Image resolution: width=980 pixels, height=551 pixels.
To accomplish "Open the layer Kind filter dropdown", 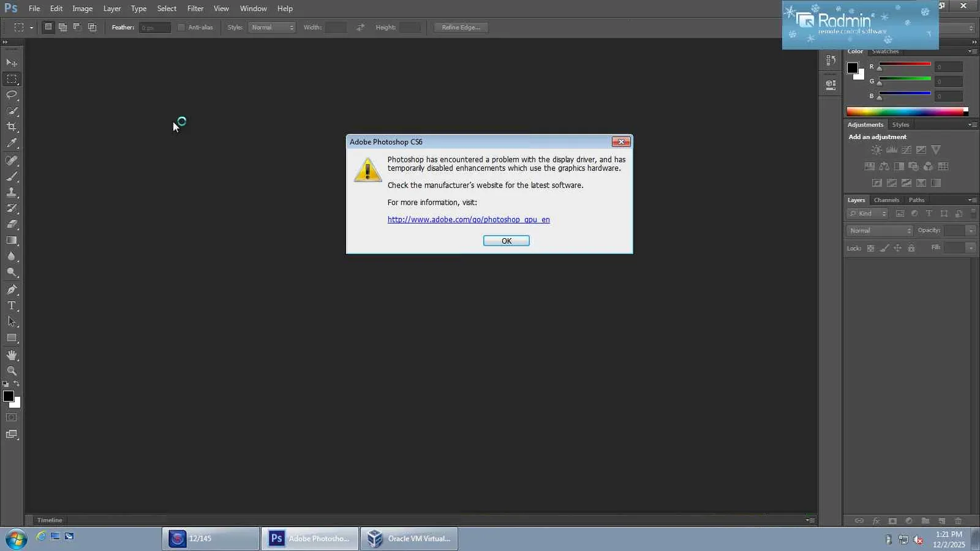I will point(867,214).
